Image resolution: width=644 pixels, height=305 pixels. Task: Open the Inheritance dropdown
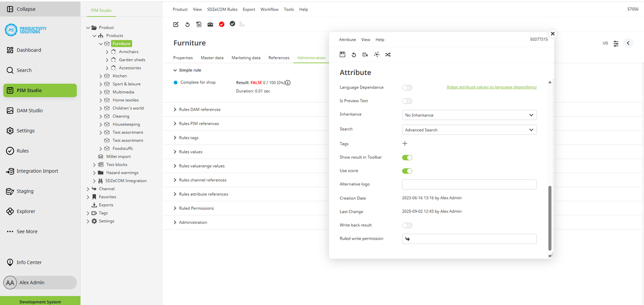(469, 115)
